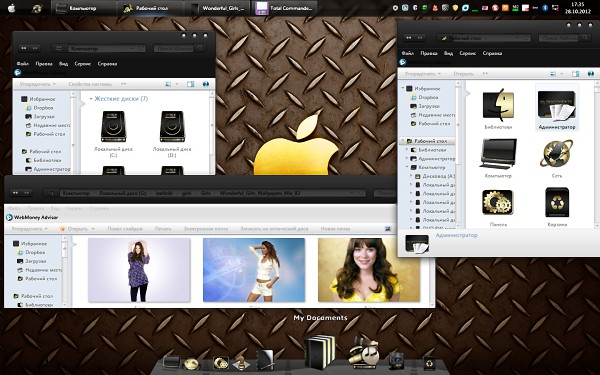
Task: Click Wonderful_Girls_Wallpapers_Mix_82 breadcrumb segment
Action: [x=260, y=193]
